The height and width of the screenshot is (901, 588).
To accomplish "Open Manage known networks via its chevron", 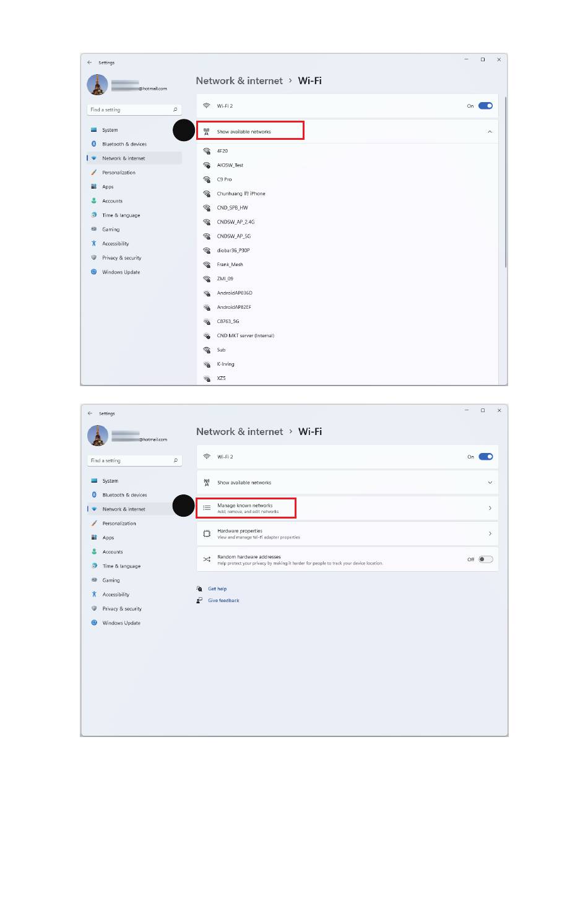I will pos(490,508).
